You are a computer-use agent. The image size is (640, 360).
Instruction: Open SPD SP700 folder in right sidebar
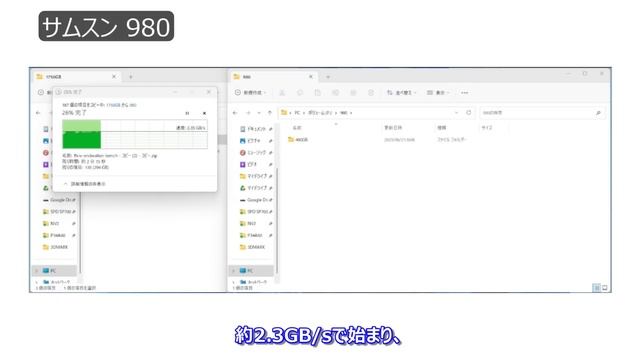pyautogui.click(x=256, y=212)
